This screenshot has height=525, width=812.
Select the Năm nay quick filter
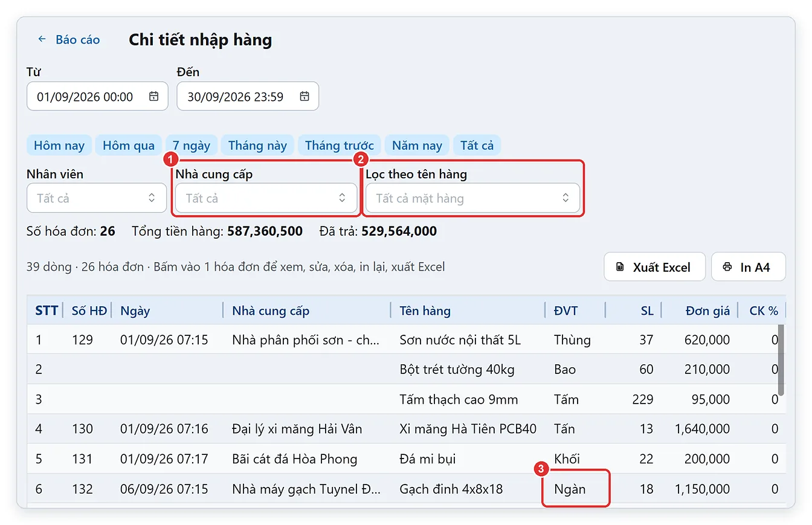coord(417,146)
